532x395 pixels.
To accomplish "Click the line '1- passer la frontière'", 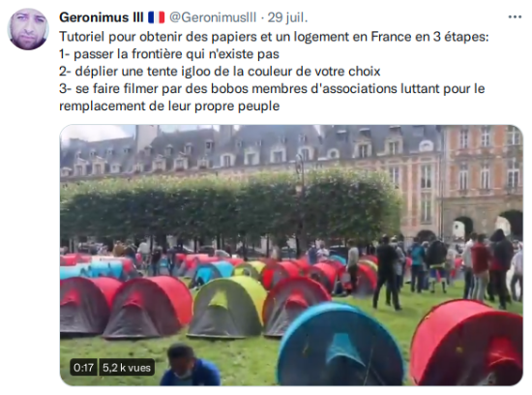I will 169,53.
